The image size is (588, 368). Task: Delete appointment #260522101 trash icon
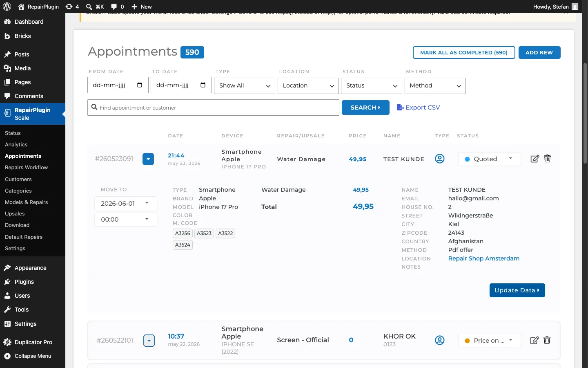pyautogui.click(x=547, y=340)
